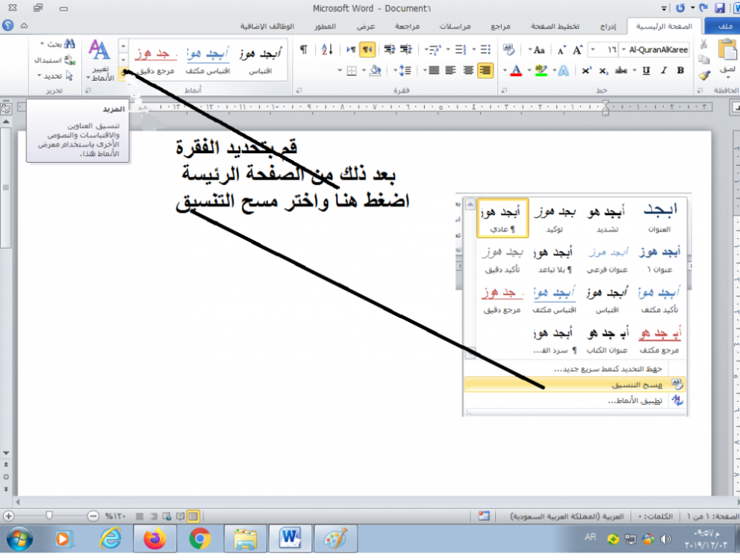
Task: Click the الكلمات word count in the status bar
Action: (656, 517)
